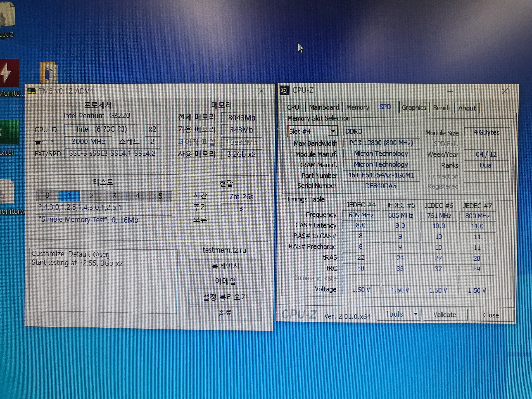Select test cell 4 in TM5
532x399 pixels.
137,196
